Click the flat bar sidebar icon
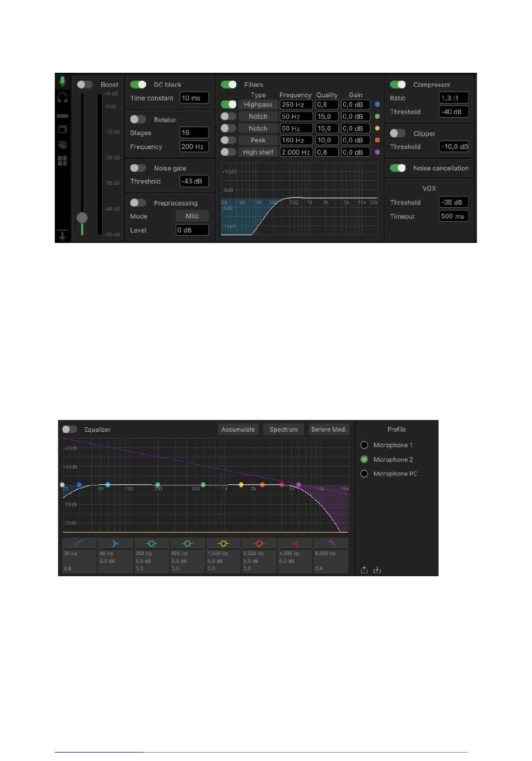 (x=62, y=115)
